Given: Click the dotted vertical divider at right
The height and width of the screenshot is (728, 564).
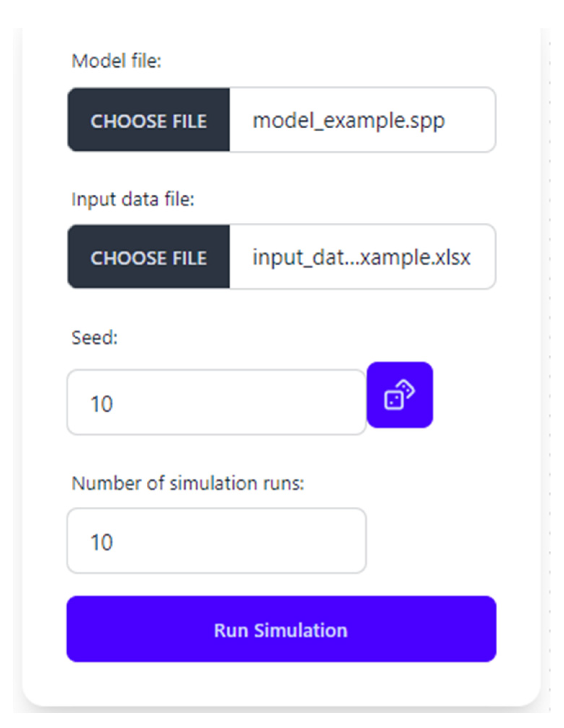Looking at the screenshot, I should click(549, 360).
